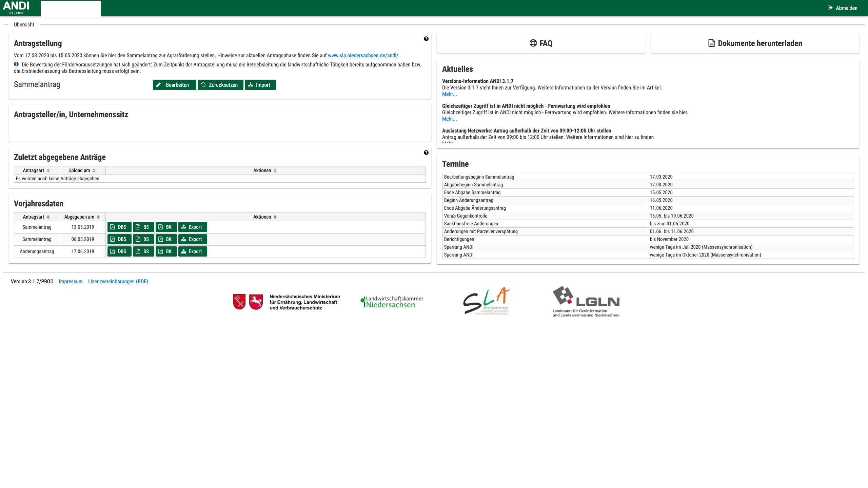Click the undo arrow icon on Zurücksetzen
Image resolution: width=868 pixels, height=488 pixels.
[x=203, y=85]
